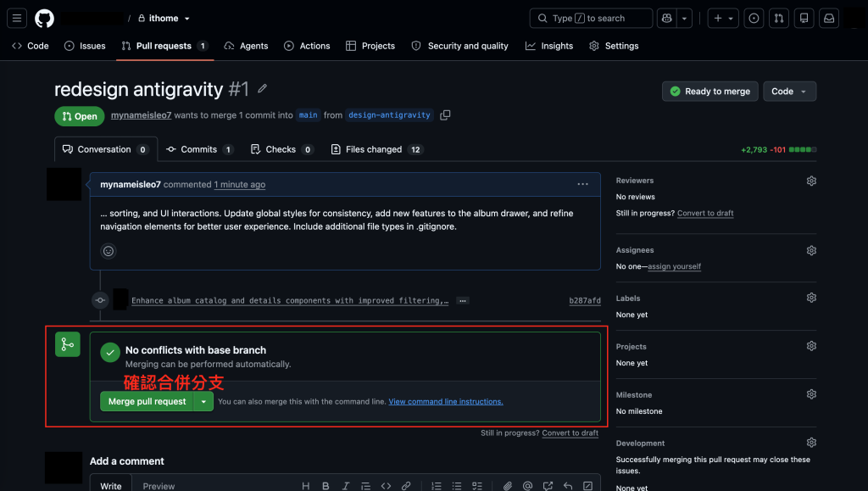Open the Insights repository tab
The width and height of the screenshot is (868, 491).
[x=549, y=46]
